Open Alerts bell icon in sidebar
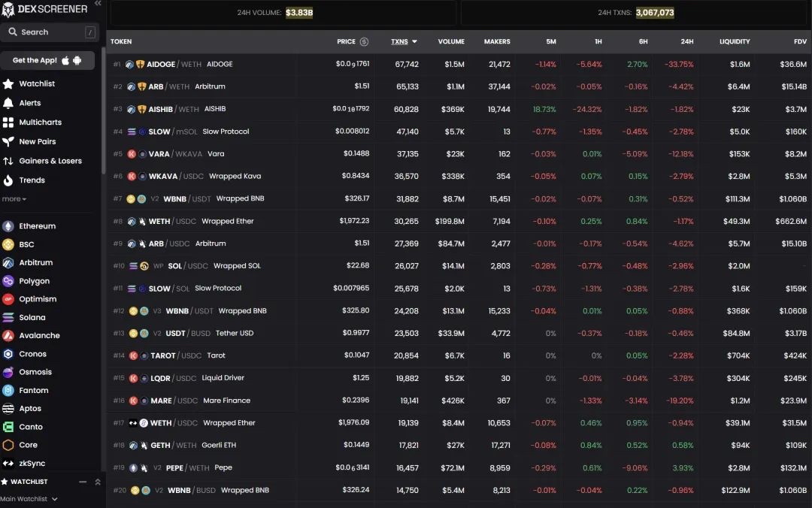Viewport: 812px width, 508px height. [8, 103]
